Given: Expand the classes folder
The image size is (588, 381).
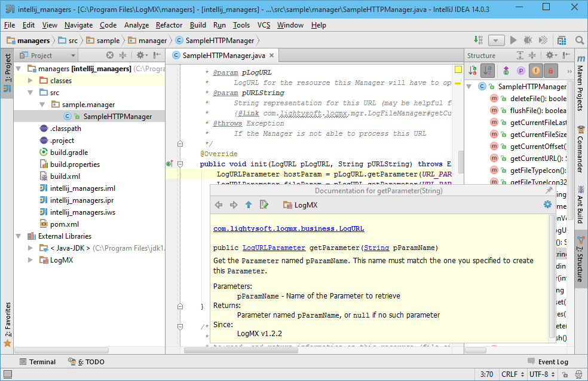Looking at the screenshot, I should tap(30, 80).
